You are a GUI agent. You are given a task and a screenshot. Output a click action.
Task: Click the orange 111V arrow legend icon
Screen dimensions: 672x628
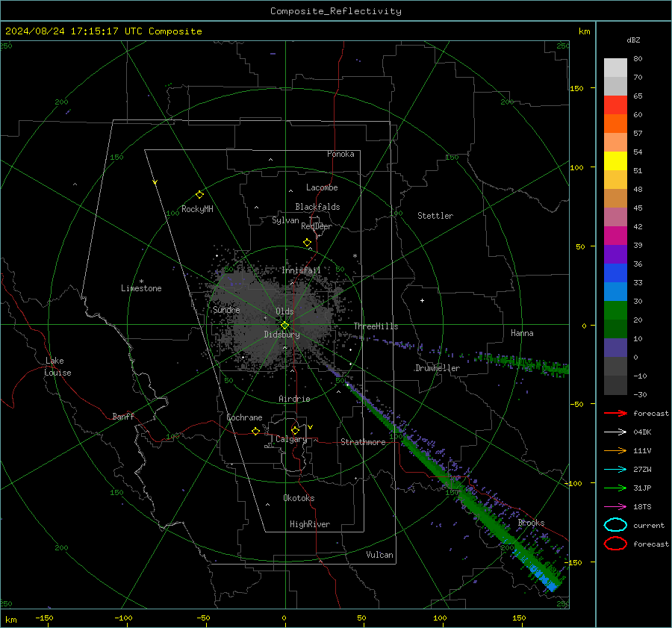[x=615, y=450]
